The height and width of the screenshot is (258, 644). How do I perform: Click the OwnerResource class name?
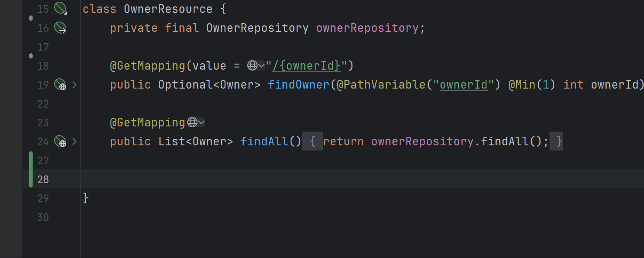tap(168, 9)
